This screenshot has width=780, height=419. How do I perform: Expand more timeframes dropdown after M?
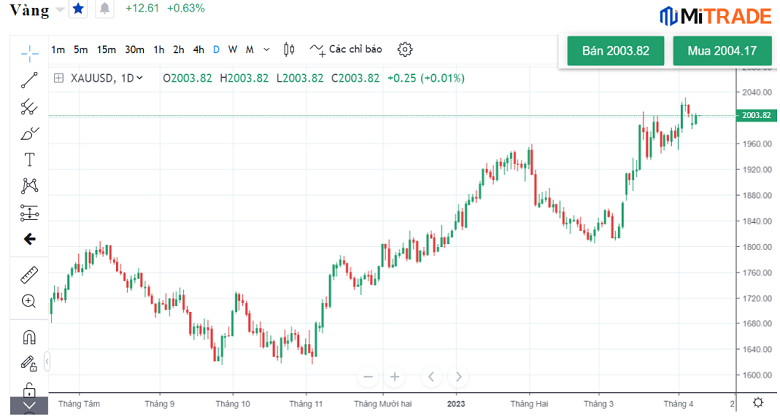(x=266, y=49)
